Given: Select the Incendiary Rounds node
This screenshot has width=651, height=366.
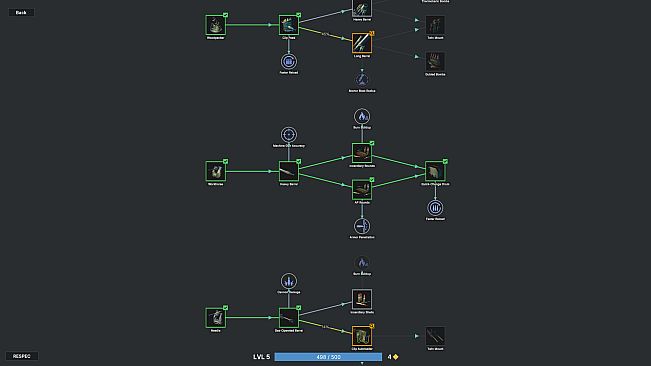Looking at the screenshot, I should pyautogui.click(x=362, y=153).
